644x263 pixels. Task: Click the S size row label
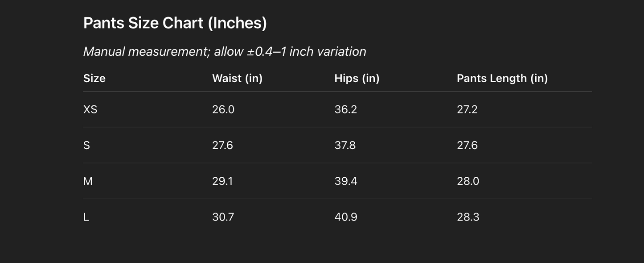86,145
